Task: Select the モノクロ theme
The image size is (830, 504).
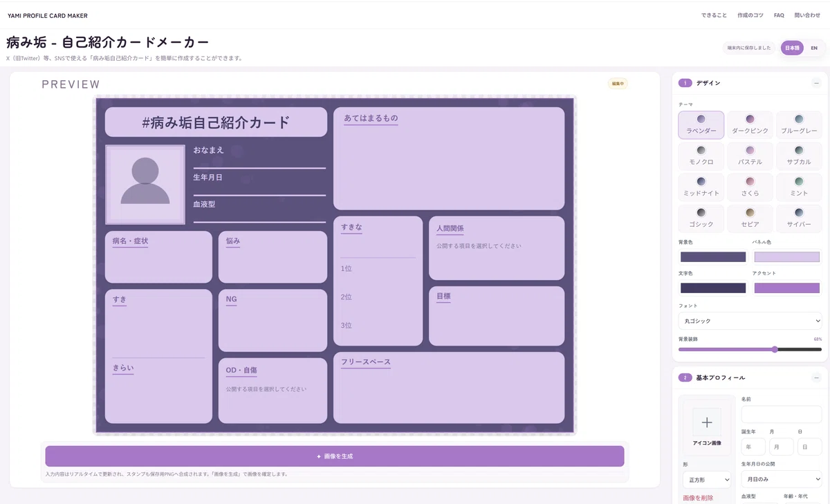Action: coord(701,156)
